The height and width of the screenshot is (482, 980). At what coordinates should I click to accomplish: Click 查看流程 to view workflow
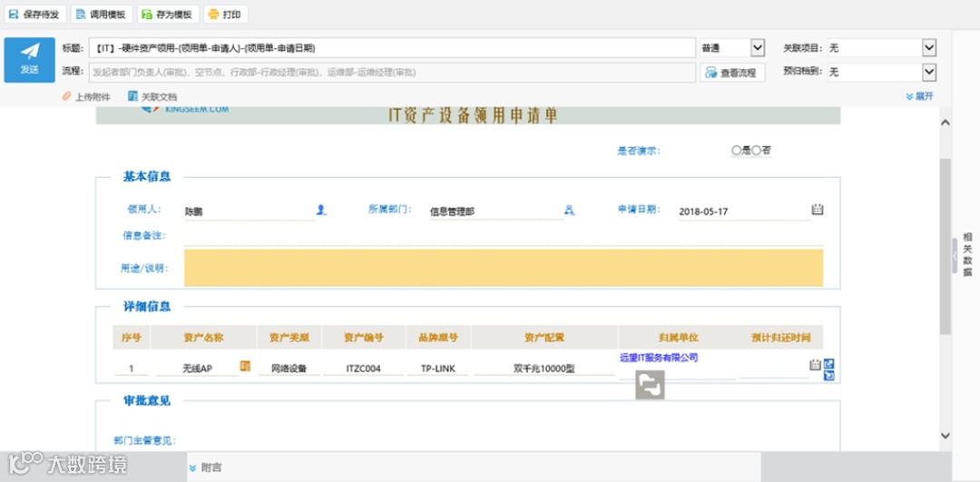pos(732,73)
